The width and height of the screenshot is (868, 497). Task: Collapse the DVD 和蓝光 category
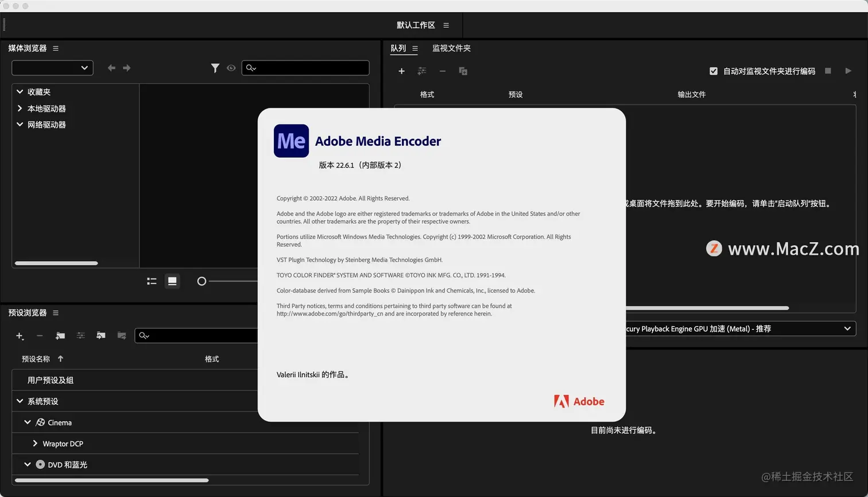pos(27,464)
